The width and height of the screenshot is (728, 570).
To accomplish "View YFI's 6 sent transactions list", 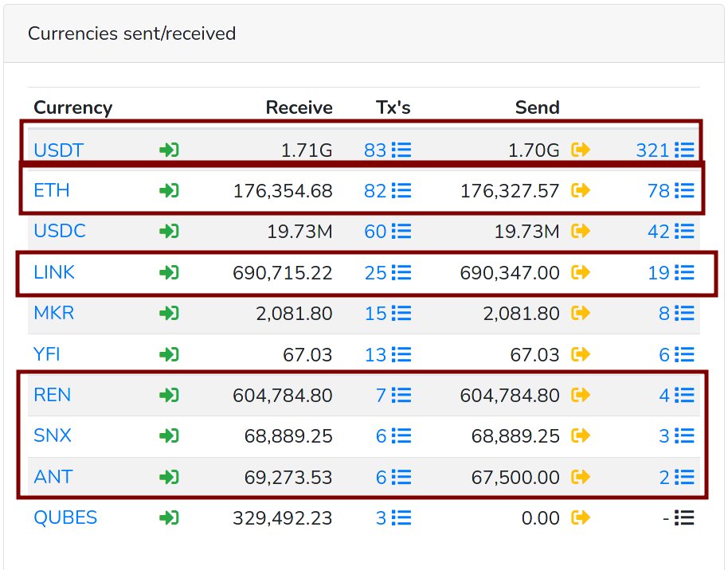I will [677, 354].
